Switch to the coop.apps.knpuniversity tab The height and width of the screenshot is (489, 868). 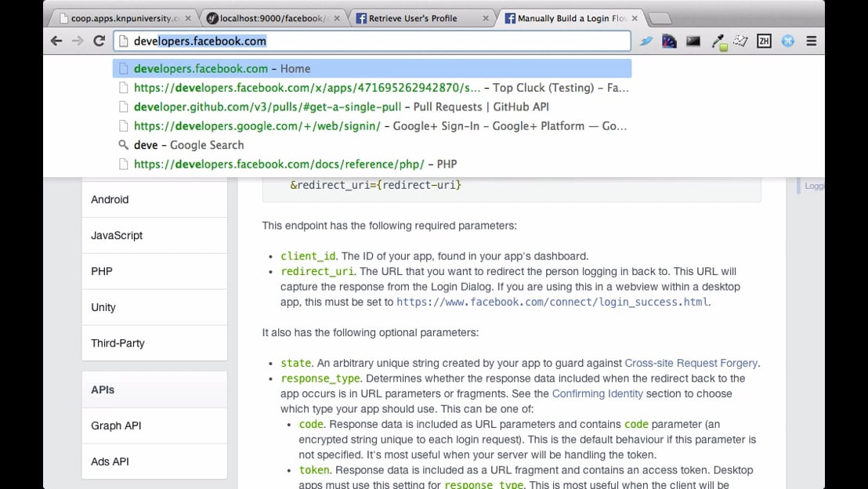pyautogui.click(x=125, y=18)
